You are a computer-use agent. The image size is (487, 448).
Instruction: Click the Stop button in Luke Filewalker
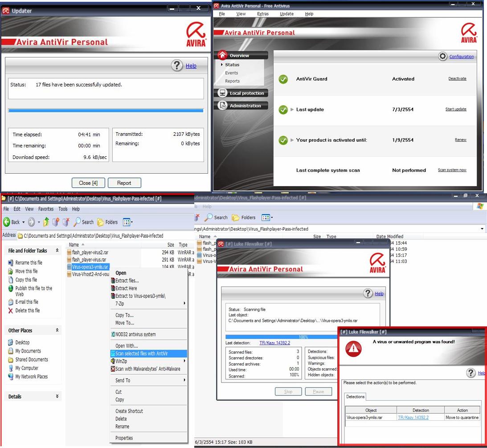pyautogui.click(x=288, y=391)
